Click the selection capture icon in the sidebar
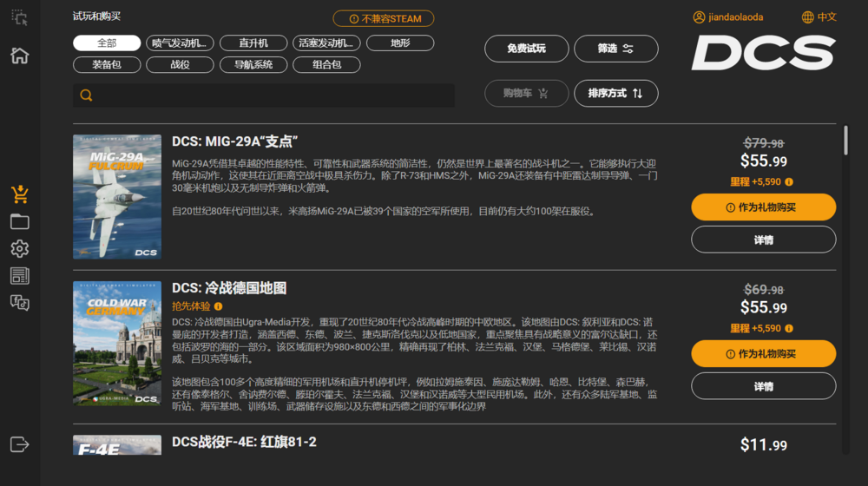The height and width of the screenshot is (486, 868). click(x=19, y=17)
